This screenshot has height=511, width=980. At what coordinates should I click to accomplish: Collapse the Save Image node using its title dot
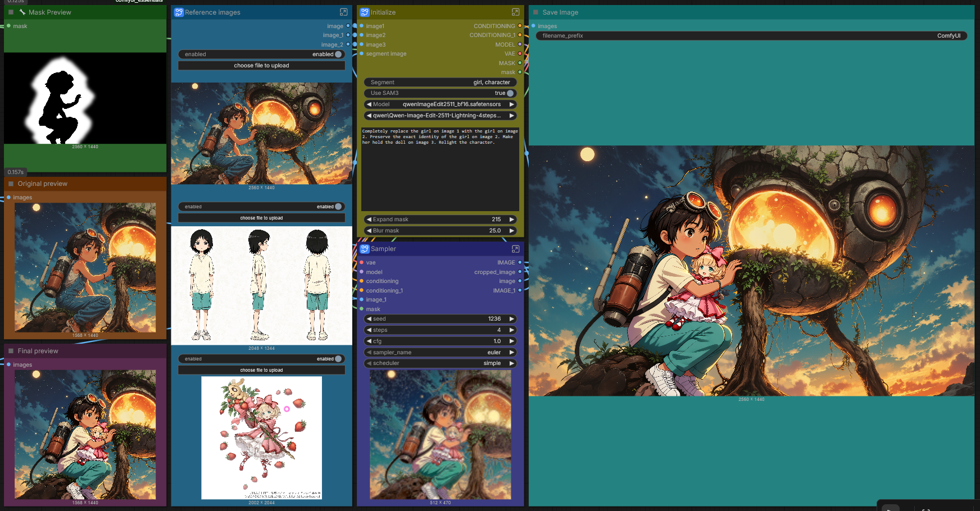coord(536,12)
